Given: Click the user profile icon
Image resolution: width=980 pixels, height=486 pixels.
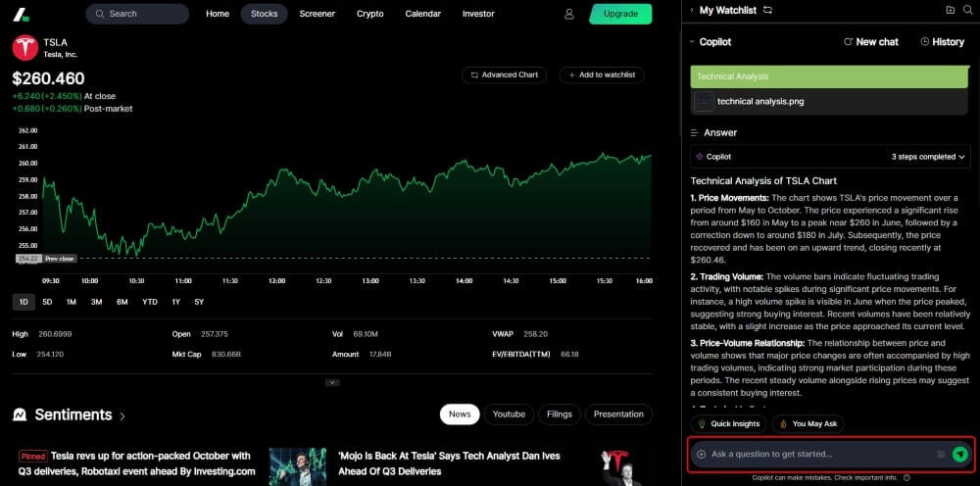Looking at the screenshot, I should coord(569,14).
